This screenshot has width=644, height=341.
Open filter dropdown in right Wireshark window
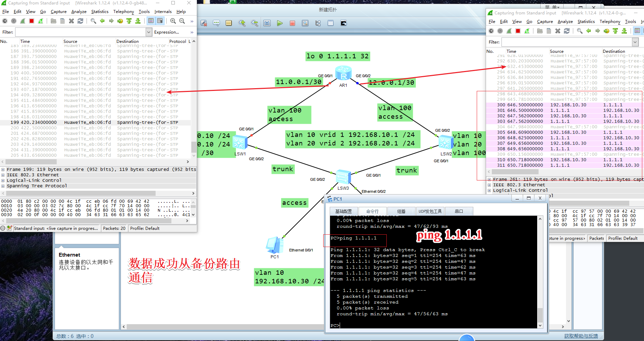635,42
